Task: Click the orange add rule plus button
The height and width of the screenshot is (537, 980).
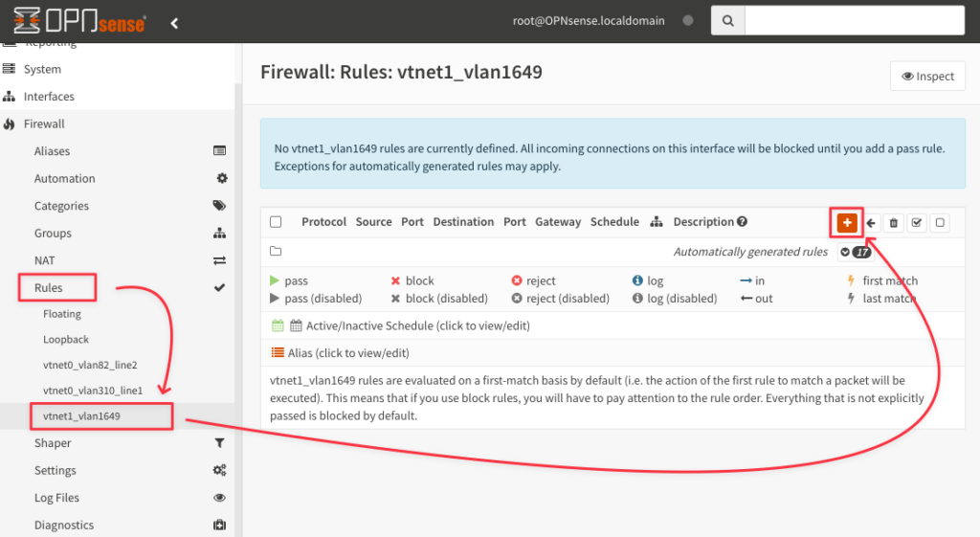Action: (x=847, y=222)
